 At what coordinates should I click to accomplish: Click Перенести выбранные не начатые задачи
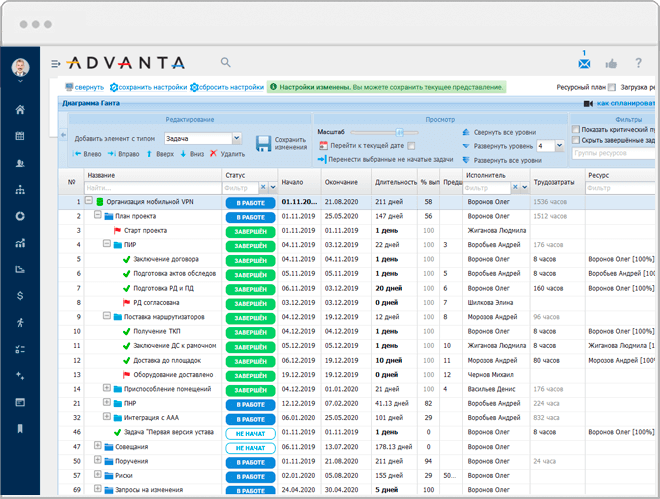386,159
